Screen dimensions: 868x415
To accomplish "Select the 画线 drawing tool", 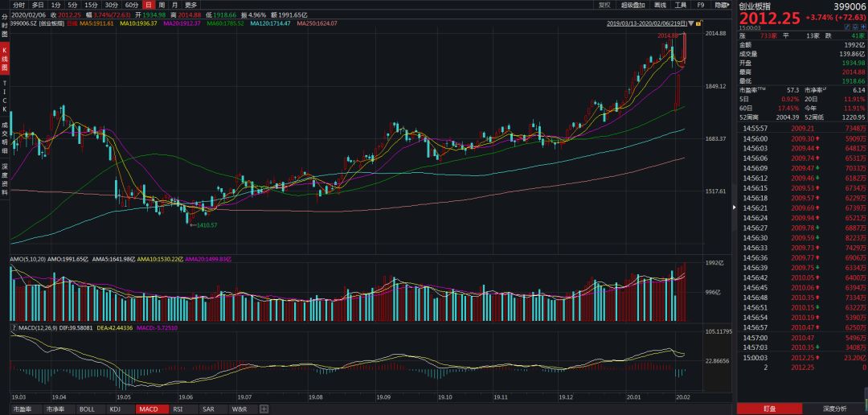I will click(x=660, y=5).
